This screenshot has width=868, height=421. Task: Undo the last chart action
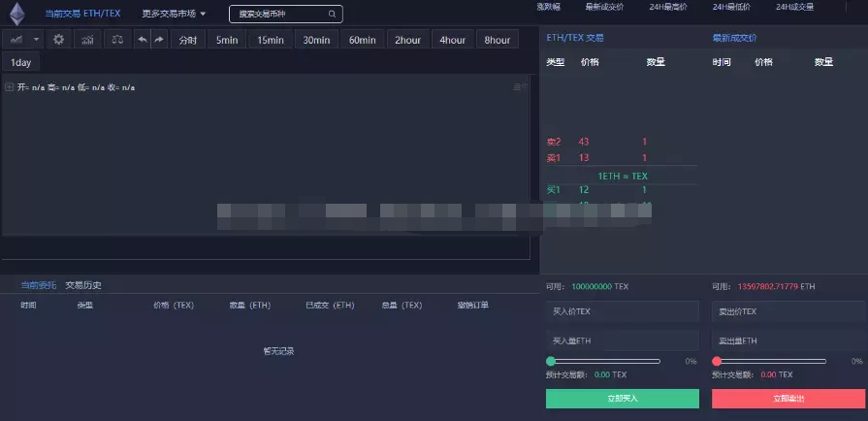coord(143,40)
